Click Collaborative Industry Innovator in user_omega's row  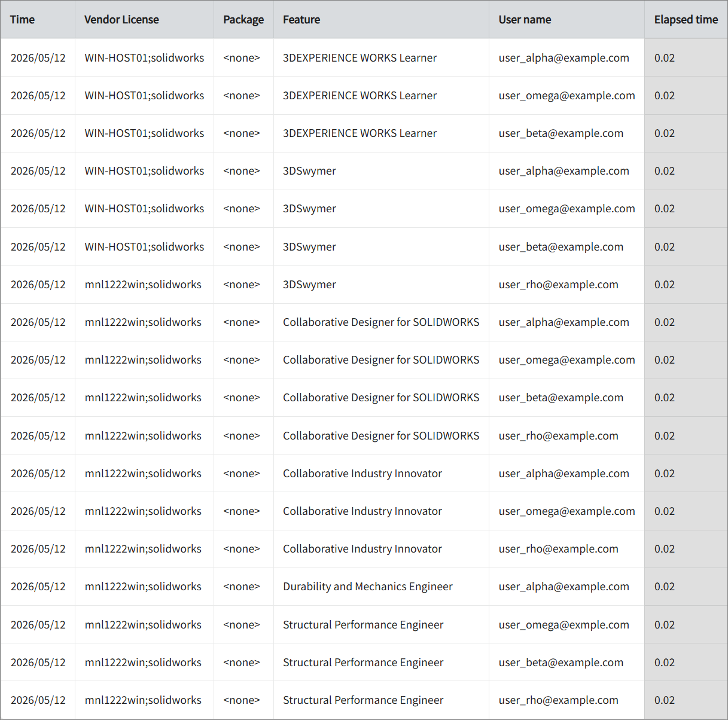click(x=363, y=511)
